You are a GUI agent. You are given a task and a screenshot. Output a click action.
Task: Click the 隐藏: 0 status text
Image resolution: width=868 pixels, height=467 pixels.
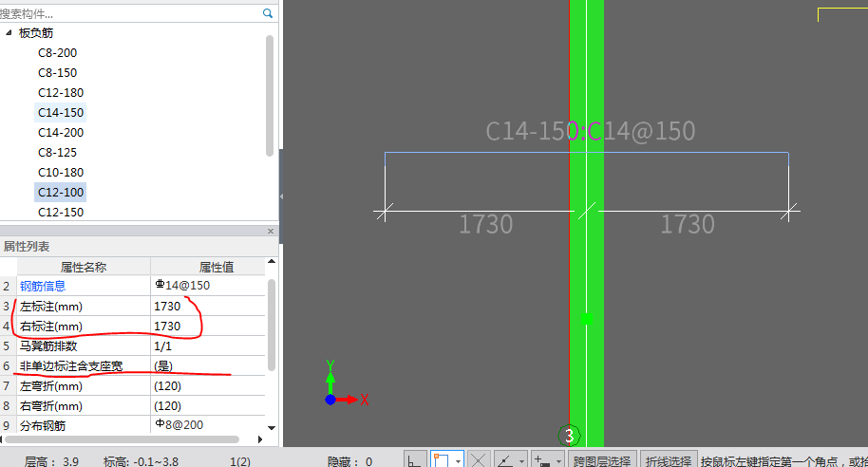point(349,461)
